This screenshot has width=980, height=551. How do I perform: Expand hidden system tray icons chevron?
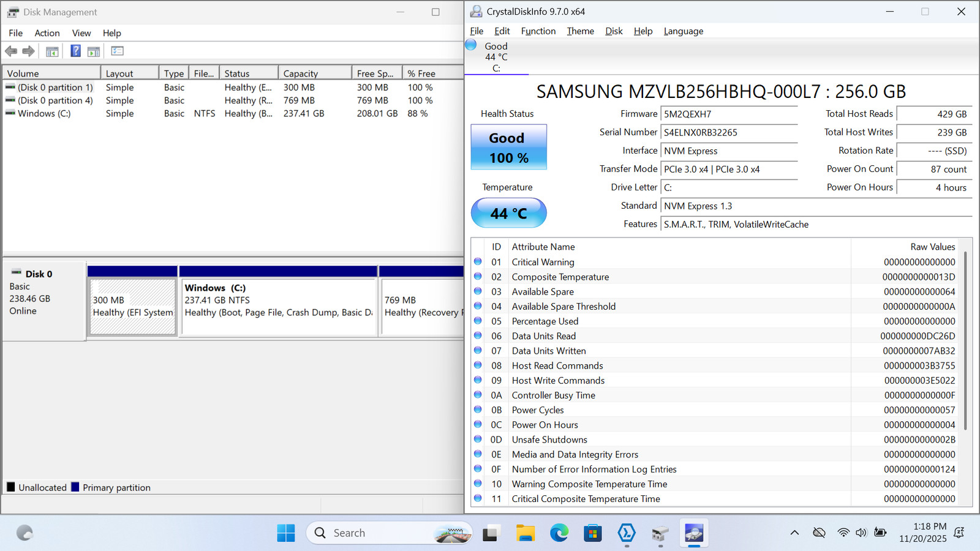pyautogui.click(x=794, y=533)
